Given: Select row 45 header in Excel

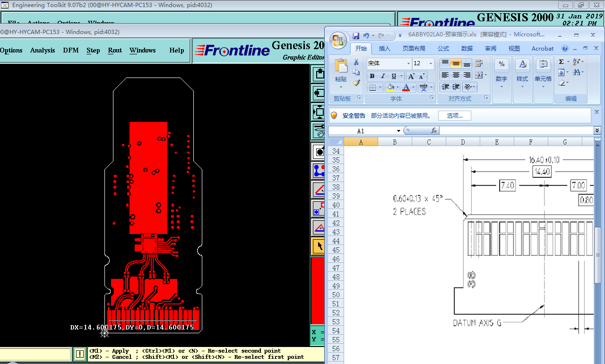Looking at the screenshot, I should tap(336, 250).
